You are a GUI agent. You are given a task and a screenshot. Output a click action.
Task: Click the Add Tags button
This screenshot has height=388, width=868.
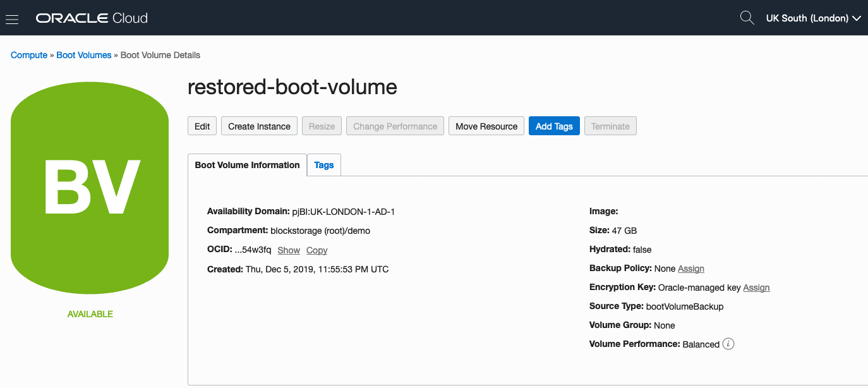(x=554, y=126)
